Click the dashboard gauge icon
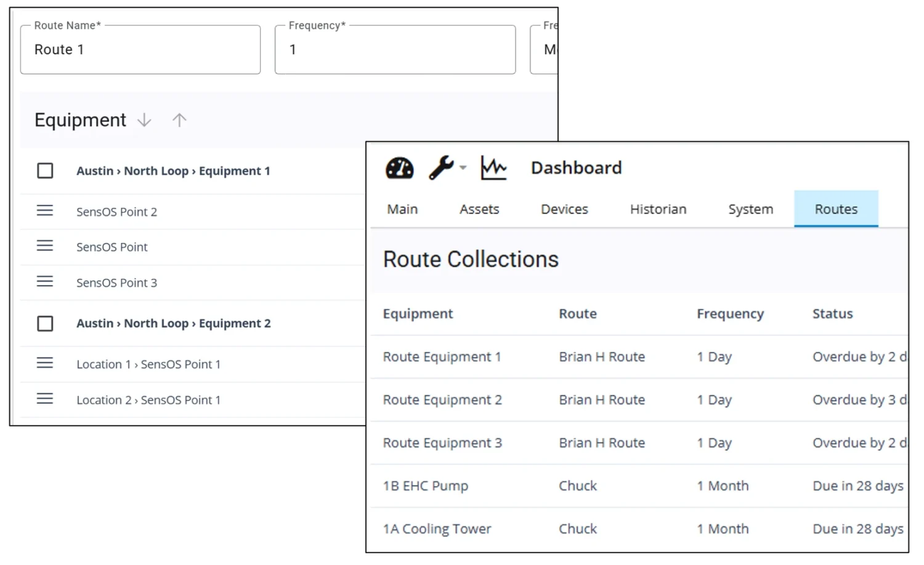The width and height of the screenshot is (924, 565). click(x=399, y=168)
